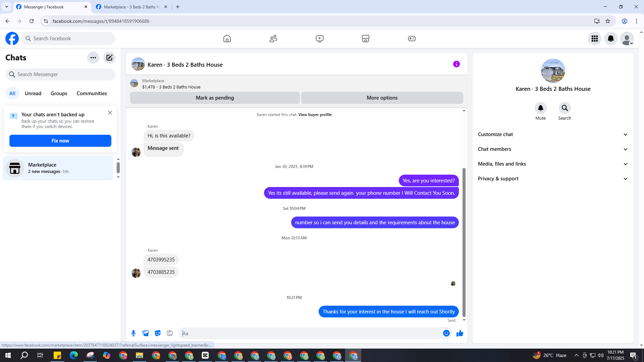The width and height of the screenshot is (644, 362).
Task: Focus the Search Facebook field
Action: click(x=68, y=39)
